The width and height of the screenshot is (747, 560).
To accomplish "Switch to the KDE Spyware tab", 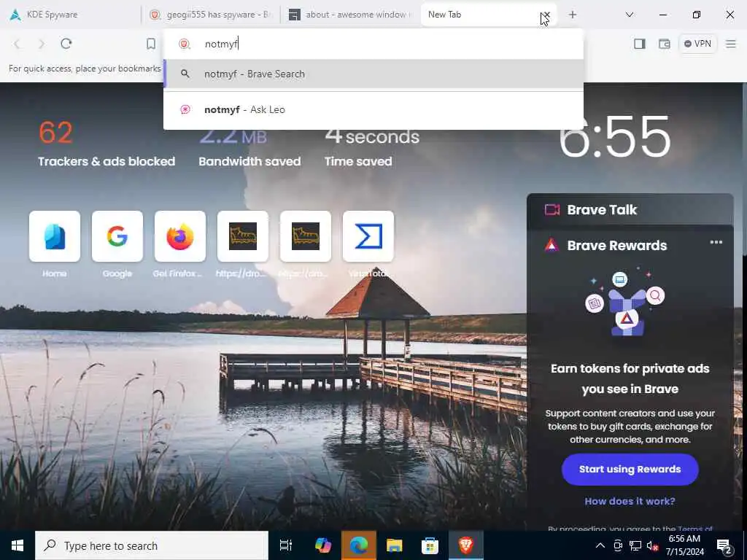I will [71, 15].
